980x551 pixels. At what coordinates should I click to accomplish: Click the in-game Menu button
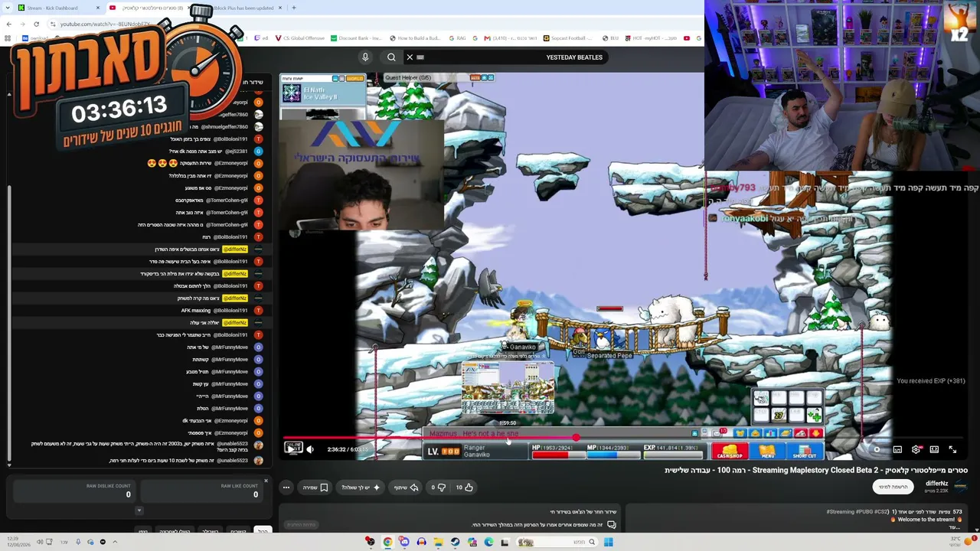(766, 452)
